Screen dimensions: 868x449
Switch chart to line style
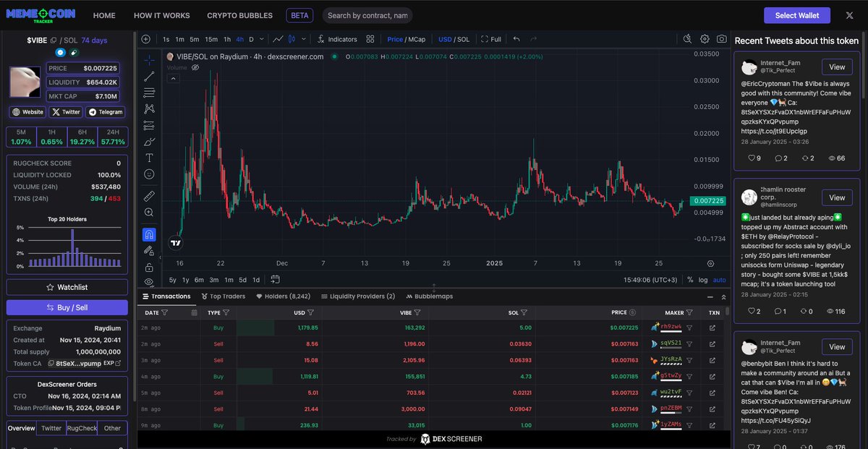pyautogui.click(x=277, y=39)
